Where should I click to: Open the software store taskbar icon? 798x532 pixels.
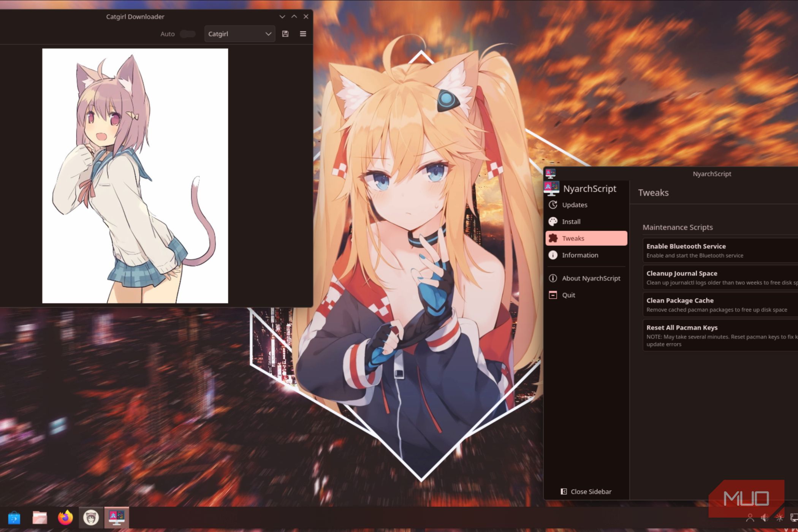[x=14, y=518]
